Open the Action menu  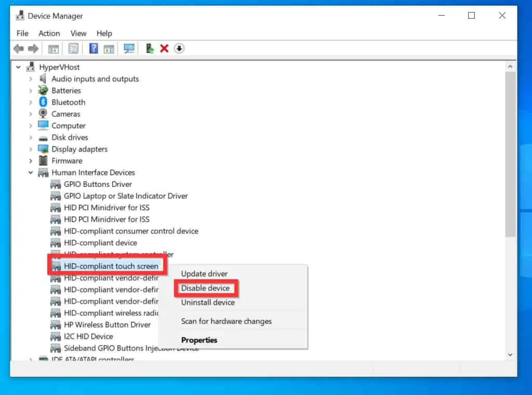[49, 33]
